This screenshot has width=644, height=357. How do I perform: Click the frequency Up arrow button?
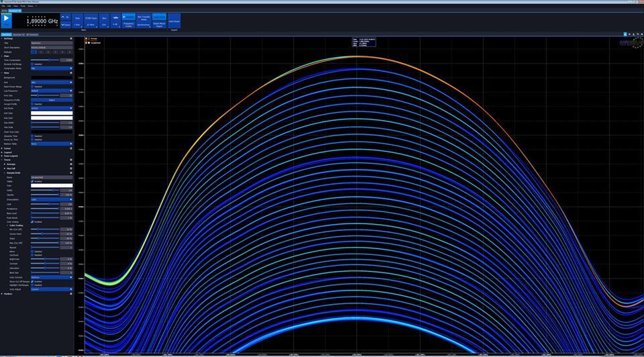tap(66, 17)
